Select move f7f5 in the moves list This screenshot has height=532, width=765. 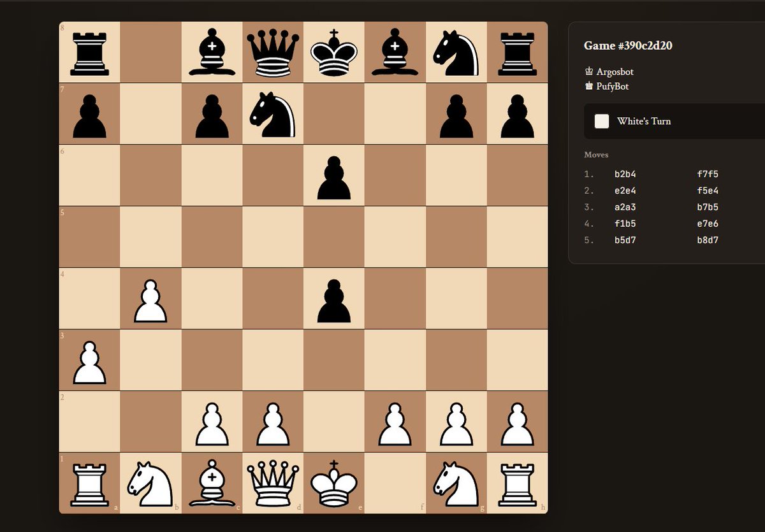point(707,173)
